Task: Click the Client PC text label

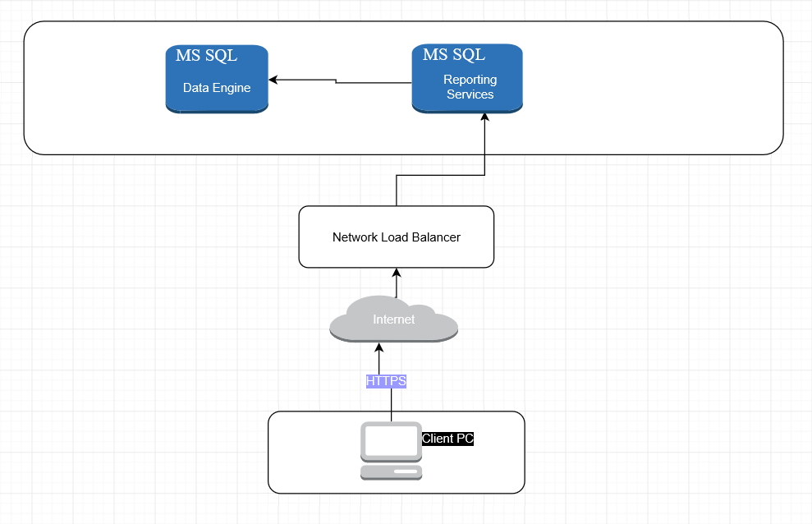Action: tap(447, 439)
